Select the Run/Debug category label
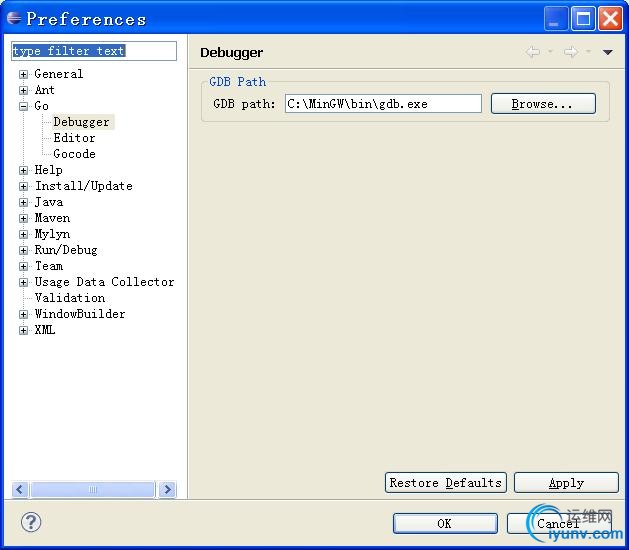This screenshot has height=550, width=629. click(66, 250)
